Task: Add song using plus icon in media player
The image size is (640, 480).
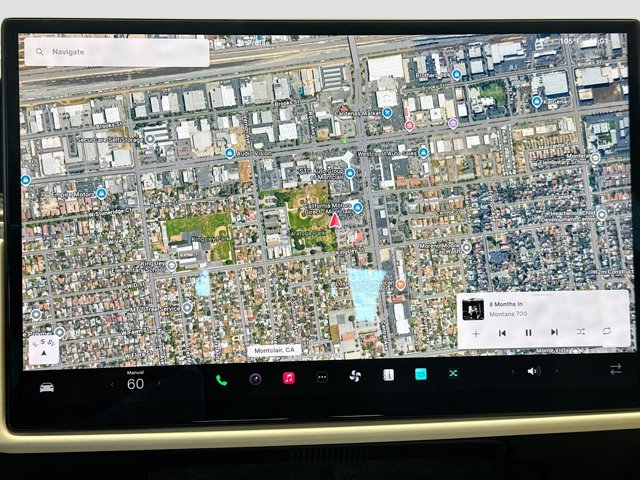Action: (476, 334)
